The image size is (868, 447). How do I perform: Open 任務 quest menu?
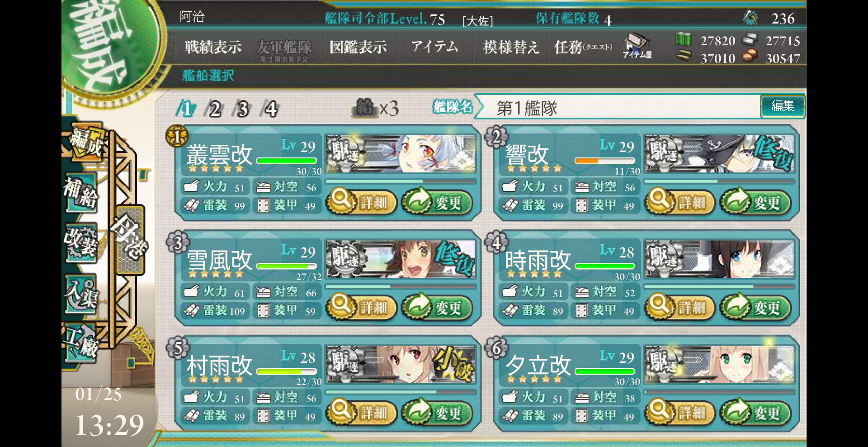(583, 48)
